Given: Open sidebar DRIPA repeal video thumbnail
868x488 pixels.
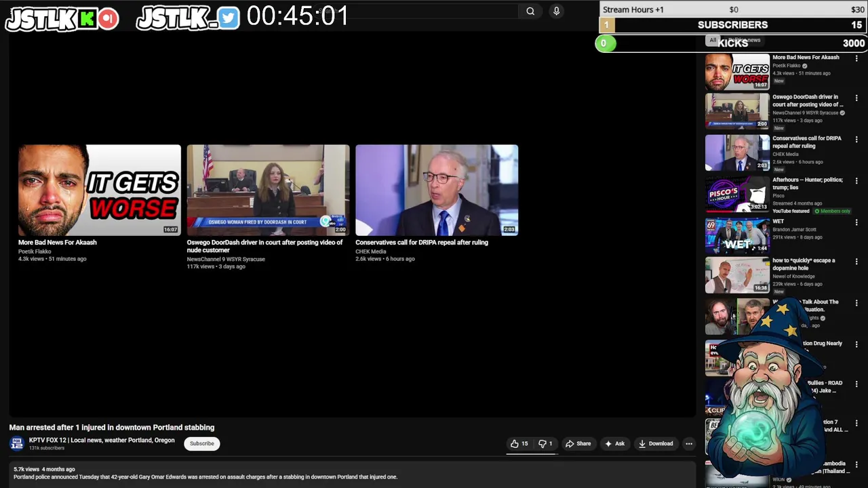Looking at the screenshot, I should 737,152.
